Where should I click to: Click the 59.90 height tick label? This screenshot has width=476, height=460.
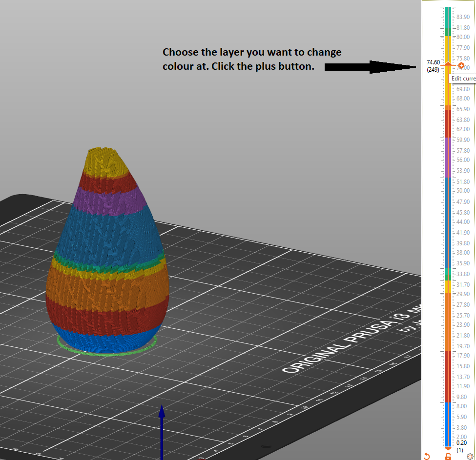pos(463,140)
